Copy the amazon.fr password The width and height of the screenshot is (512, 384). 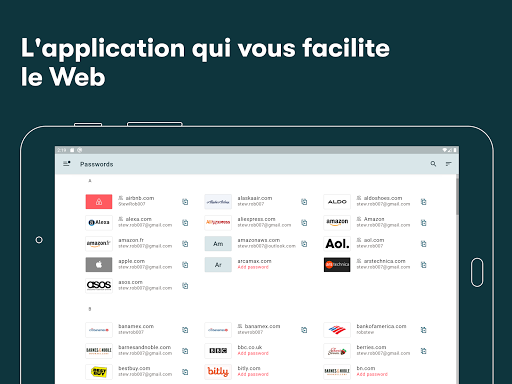point(185,244)
